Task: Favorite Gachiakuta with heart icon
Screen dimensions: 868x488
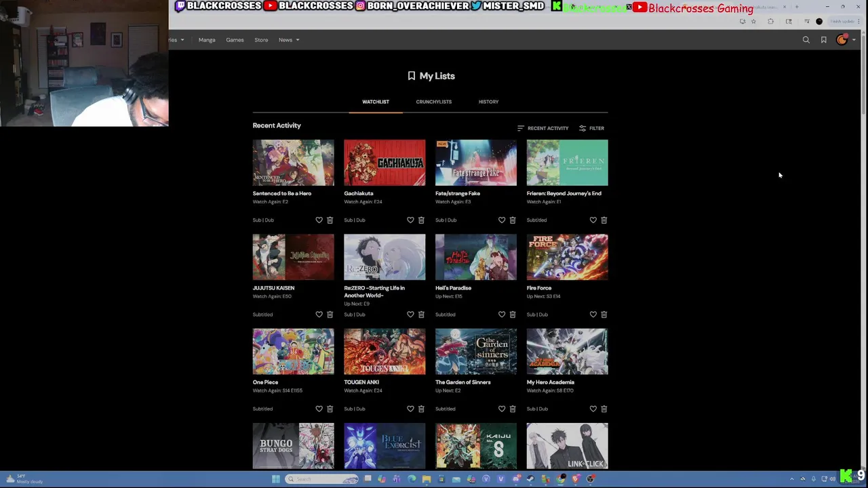Action: coord(410,220)
